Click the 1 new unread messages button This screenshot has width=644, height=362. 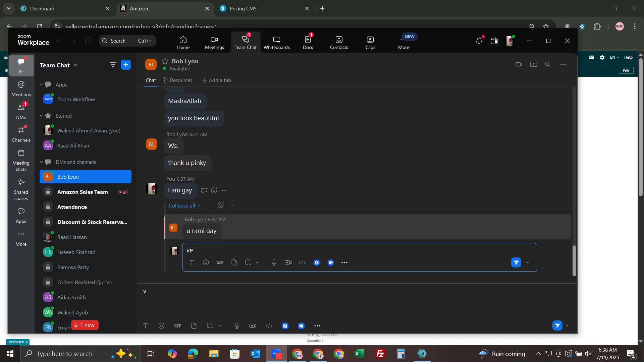[x=85, y=325]
